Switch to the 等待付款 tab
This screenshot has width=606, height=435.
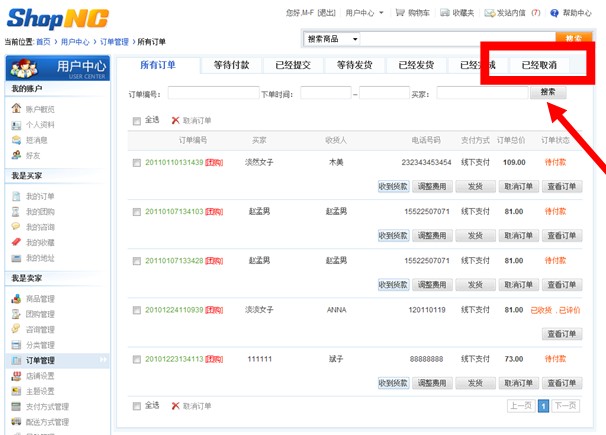[232, 65]
